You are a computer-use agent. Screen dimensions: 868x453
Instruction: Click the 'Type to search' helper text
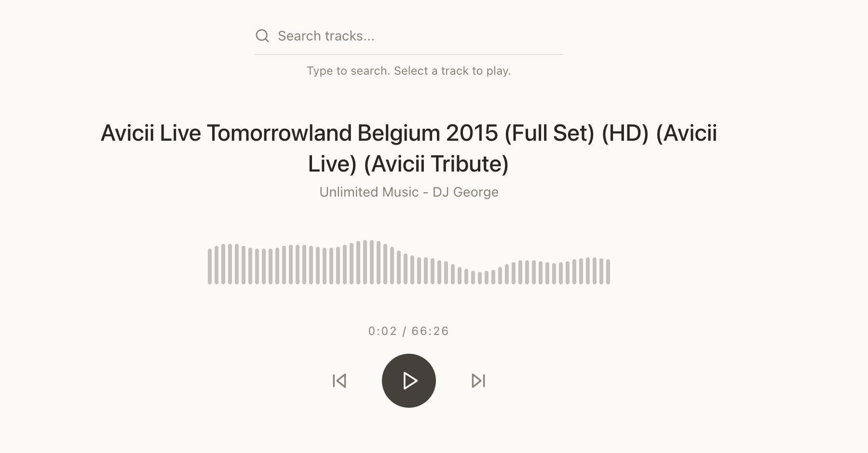tap(408, 70)
